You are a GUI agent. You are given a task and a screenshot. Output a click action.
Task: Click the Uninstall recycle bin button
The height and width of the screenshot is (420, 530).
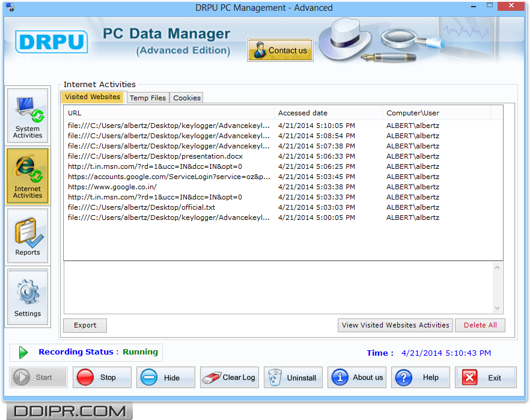(x=293, y=377)
